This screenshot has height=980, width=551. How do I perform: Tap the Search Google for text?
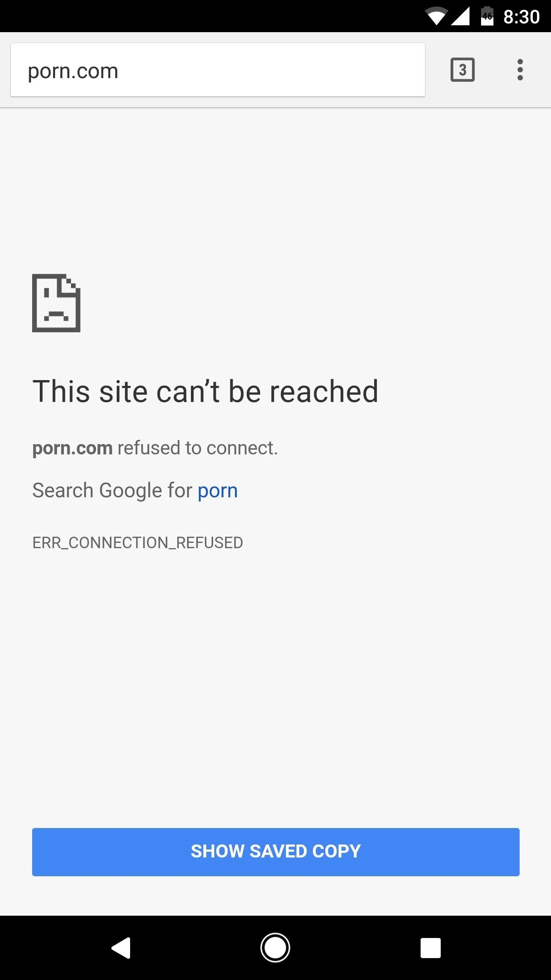coord(112,491)
